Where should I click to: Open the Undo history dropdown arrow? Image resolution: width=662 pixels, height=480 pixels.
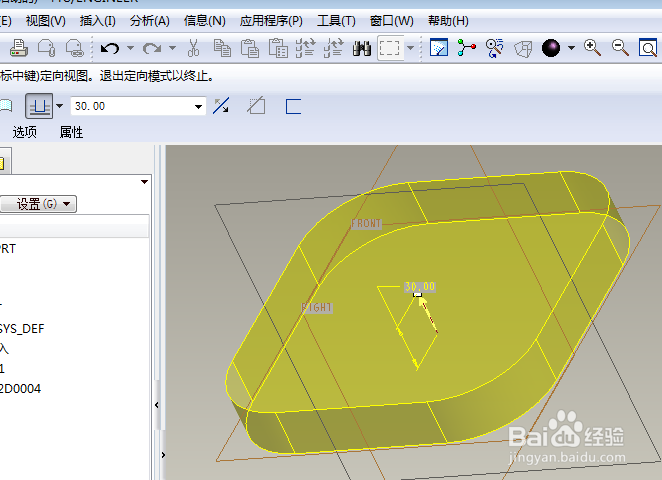pos(130,48)
